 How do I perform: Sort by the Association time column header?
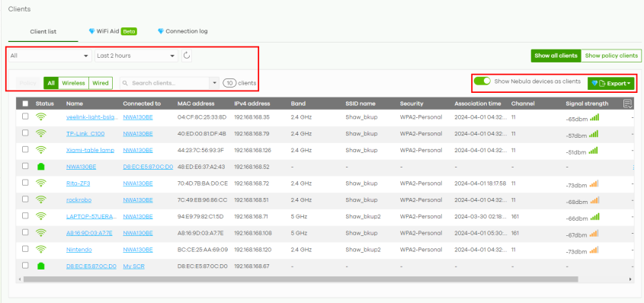[x=478, y=104]
